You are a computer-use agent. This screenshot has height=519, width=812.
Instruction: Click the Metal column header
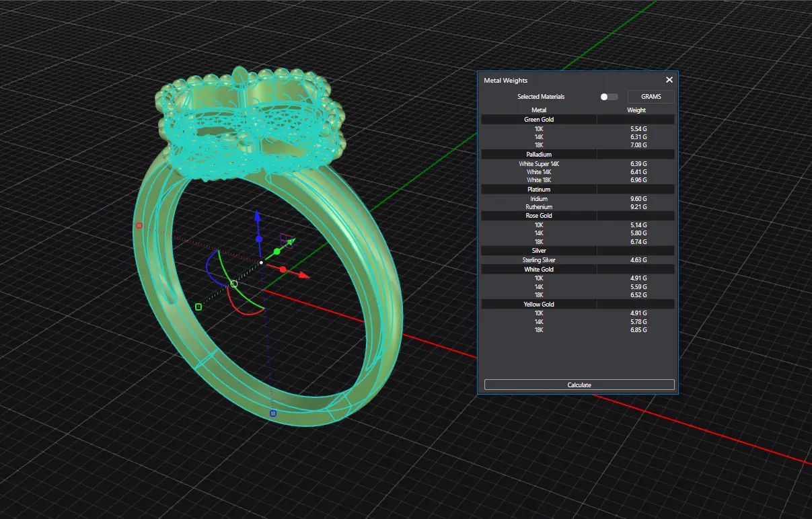pyautogui.click(x=539, y=110)
